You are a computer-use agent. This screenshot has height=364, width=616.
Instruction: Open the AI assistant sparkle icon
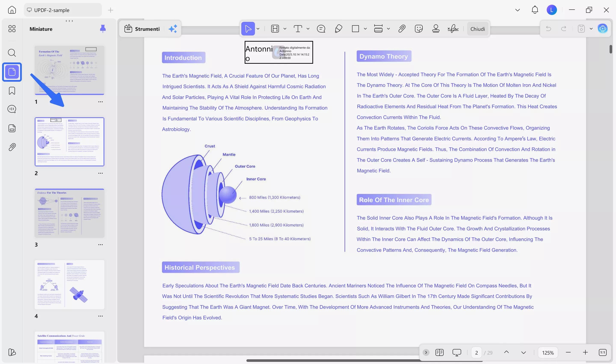(173, 29)
